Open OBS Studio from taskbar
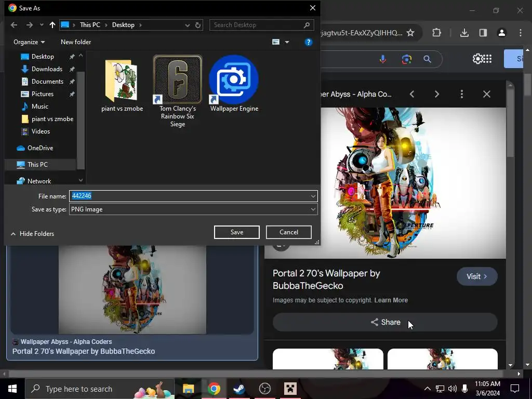The image size is (532, 399). (x=264, y=389)
